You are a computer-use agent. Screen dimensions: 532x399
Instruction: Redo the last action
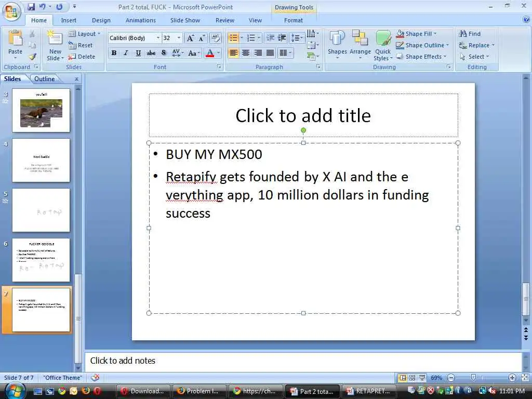point(59,7)
